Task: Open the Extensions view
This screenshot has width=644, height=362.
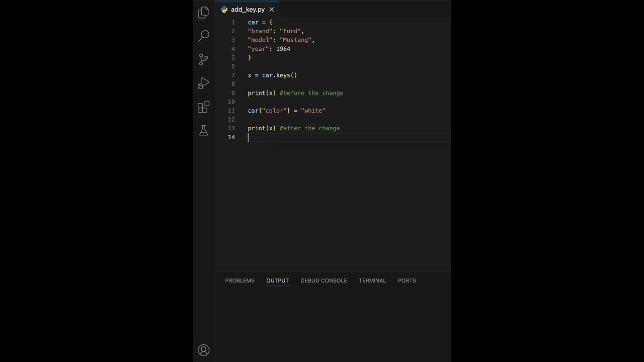Action: click(x=204, y=107)
